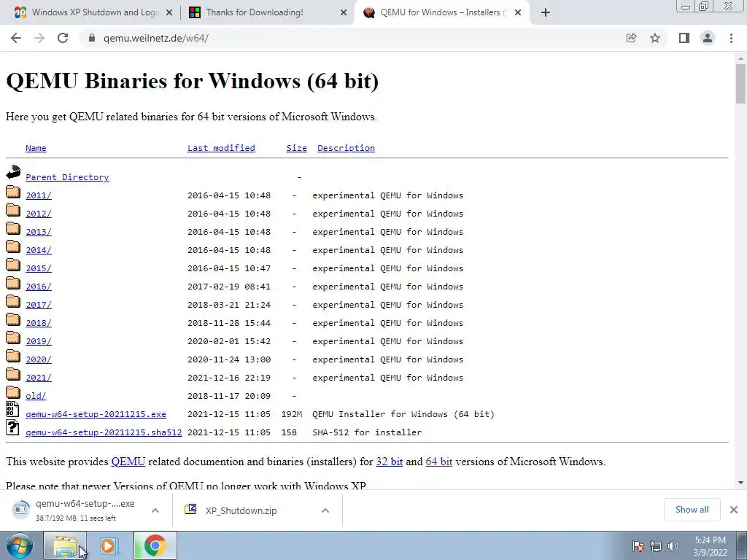Open the 64 bit binaries link

(438, 462)
